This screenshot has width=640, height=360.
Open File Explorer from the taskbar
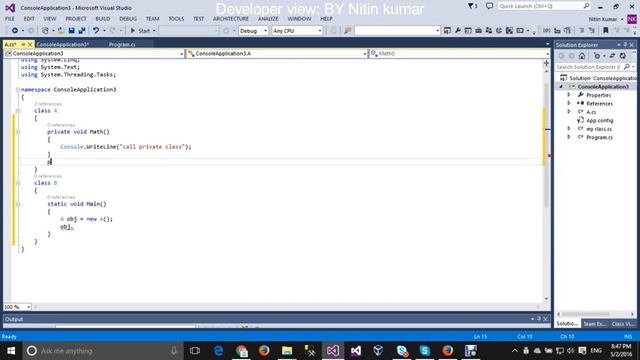pyautogui.click(x=287, y=351)
